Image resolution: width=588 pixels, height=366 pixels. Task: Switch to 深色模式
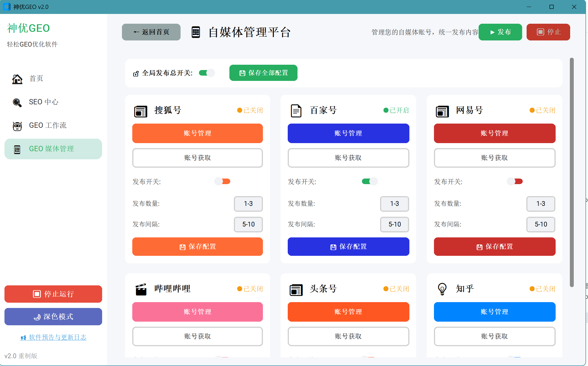(53, 317)
